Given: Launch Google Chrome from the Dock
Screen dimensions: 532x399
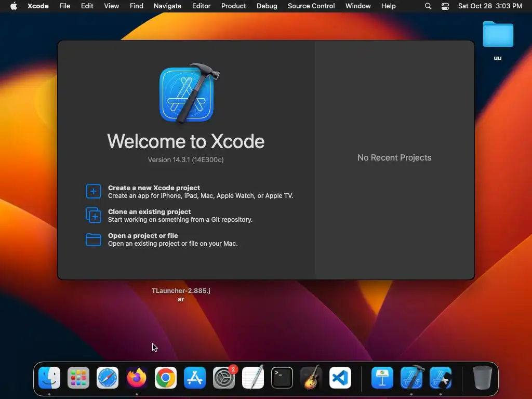Looking at the screenshot, I should [x=166, y=378].
